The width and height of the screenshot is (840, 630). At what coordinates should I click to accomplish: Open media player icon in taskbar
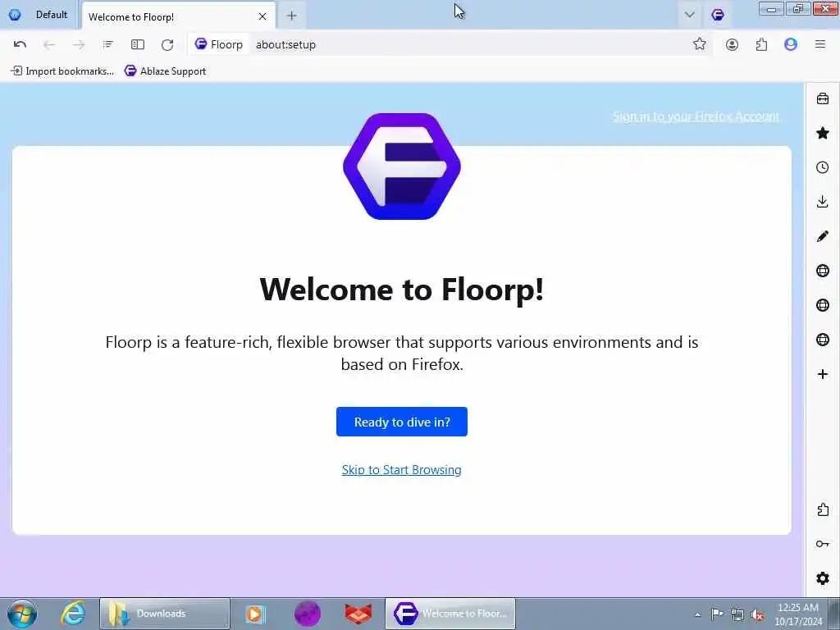(x=256, y=614)
